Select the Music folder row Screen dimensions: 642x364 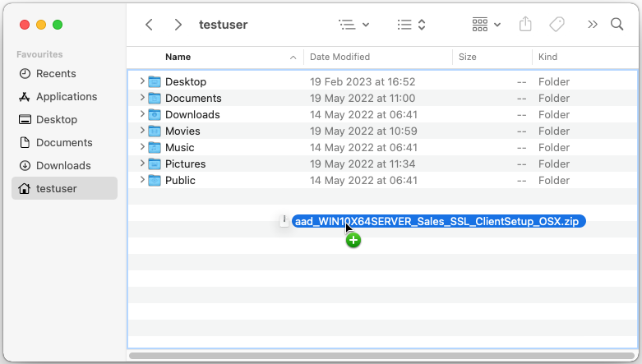pos(179,147)
